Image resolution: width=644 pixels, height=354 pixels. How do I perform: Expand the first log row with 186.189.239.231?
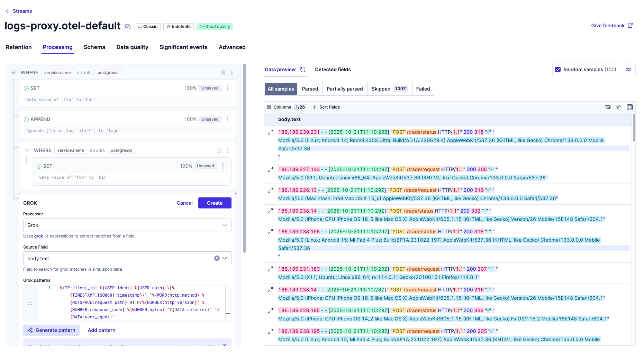[270, 132]
